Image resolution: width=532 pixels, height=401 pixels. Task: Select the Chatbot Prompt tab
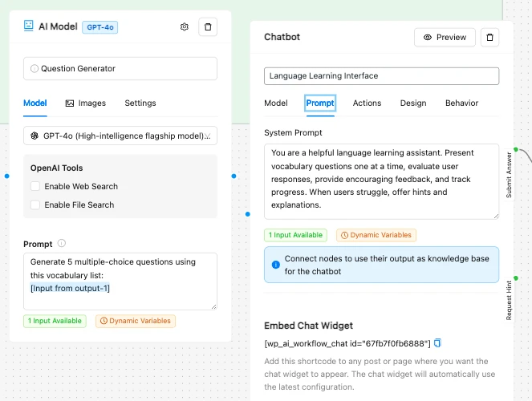click(x=320, y=103)
